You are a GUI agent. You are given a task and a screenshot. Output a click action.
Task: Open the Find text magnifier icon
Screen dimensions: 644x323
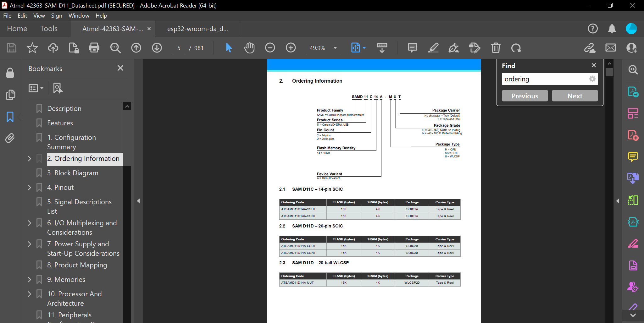[115, 48]
